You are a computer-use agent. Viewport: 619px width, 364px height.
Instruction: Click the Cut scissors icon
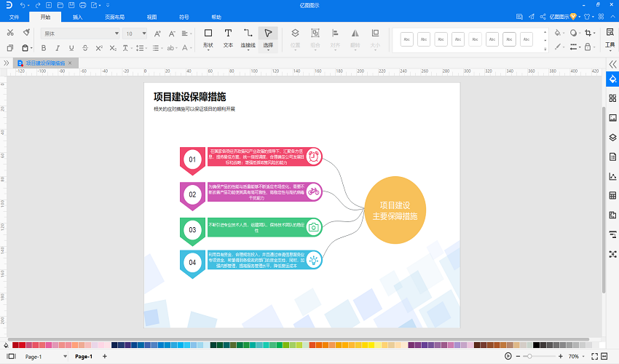click(10, 33)
